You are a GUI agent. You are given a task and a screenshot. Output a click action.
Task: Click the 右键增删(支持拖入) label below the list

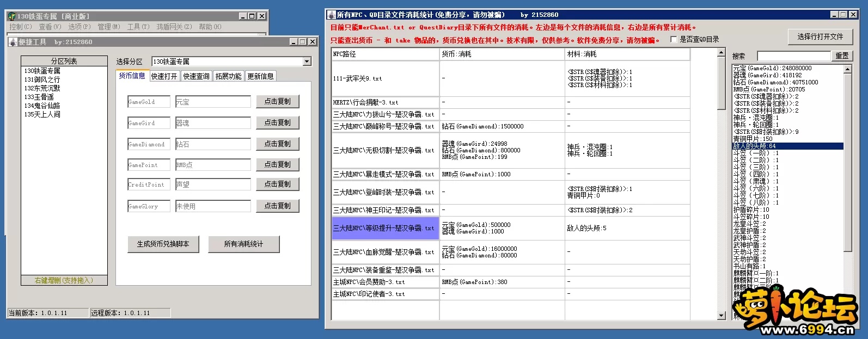point(64,280)
